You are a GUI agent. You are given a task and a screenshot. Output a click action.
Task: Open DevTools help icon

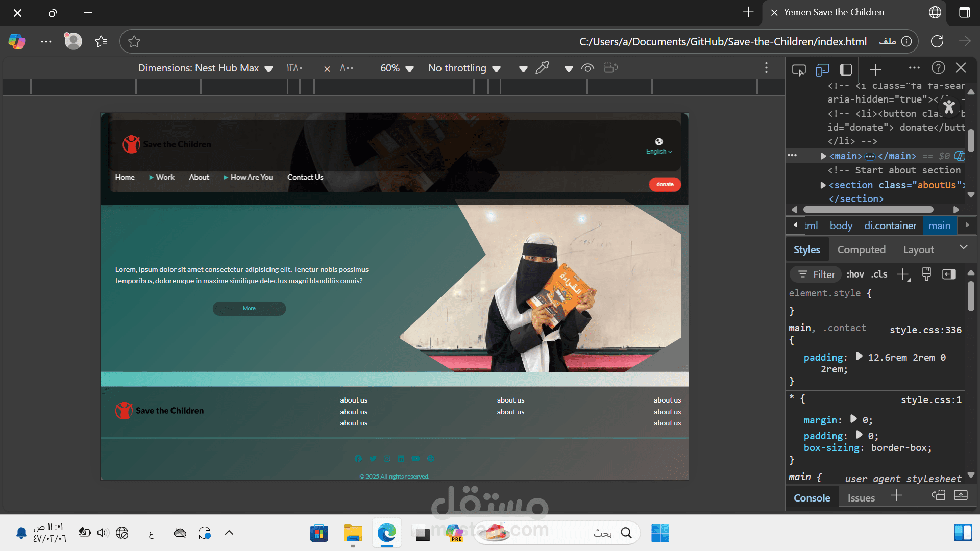click(x=938, y=68)
